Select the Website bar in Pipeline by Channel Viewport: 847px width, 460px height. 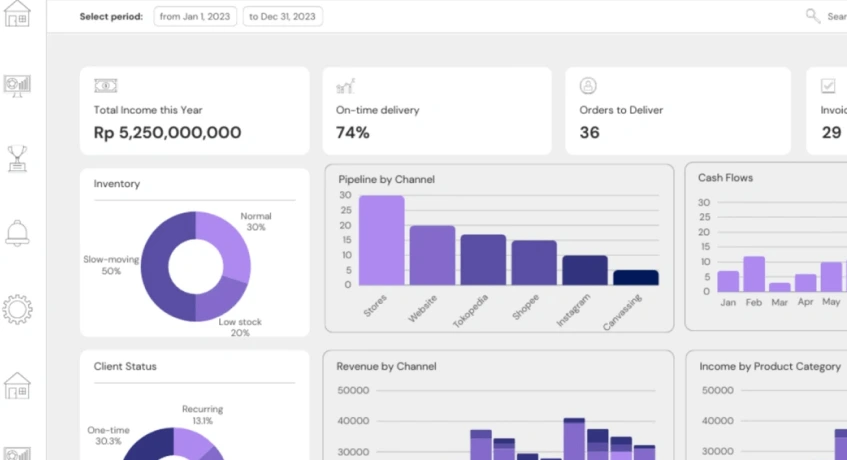pos(432,255)
